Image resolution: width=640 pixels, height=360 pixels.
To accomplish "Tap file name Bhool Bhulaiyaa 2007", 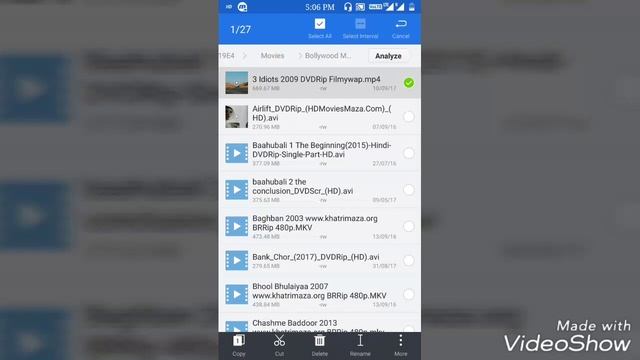I will (x=319, y=291).
